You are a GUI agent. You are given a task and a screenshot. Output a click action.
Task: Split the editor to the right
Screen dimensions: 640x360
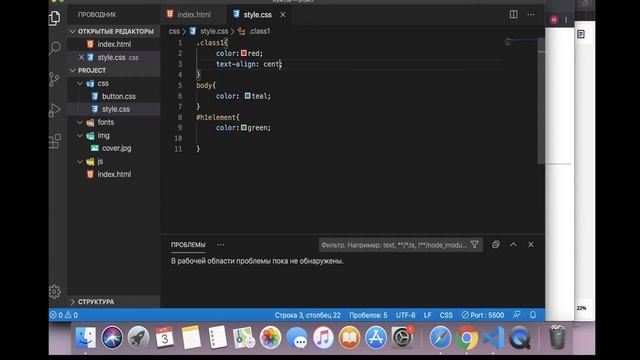(x=513, y=14)
